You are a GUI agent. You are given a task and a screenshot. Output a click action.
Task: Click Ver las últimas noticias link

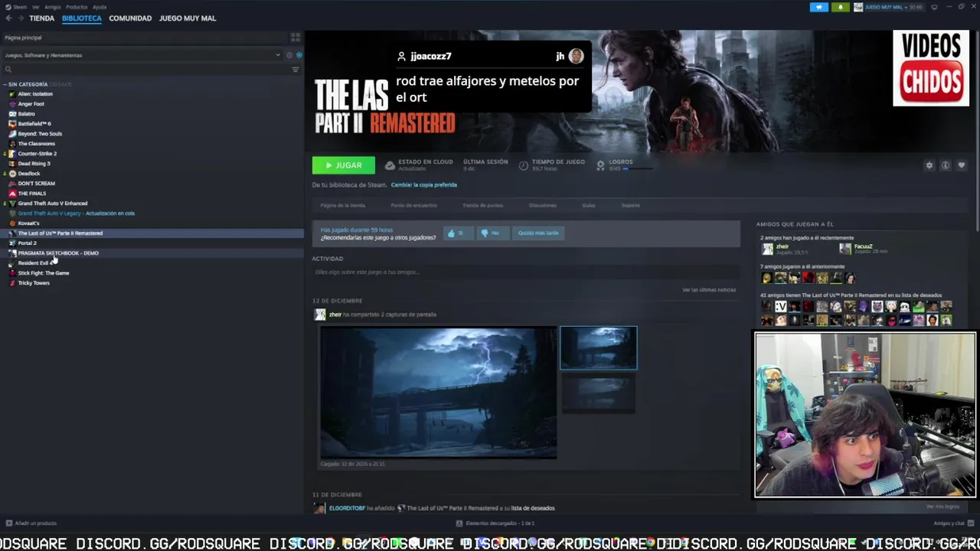coord(709,290)
